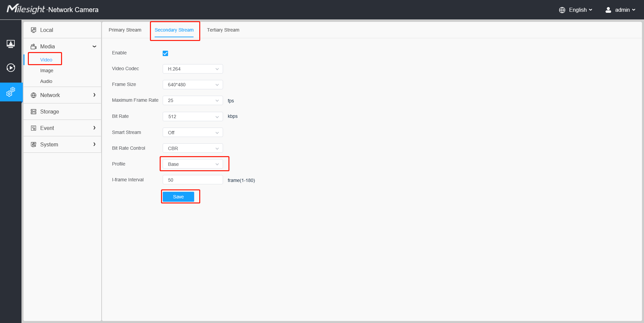644x323 pixels.
Task: Select the Secondary Stream tab
Action: tap(174, 30)
